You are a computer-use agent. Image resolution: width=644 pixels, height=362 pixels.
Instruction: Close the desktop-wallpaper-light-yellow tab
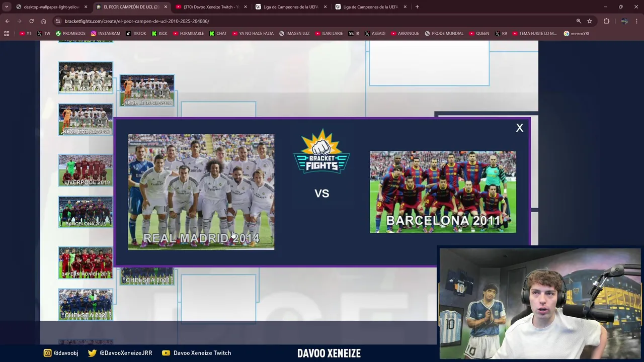click(x=86, y=7)
